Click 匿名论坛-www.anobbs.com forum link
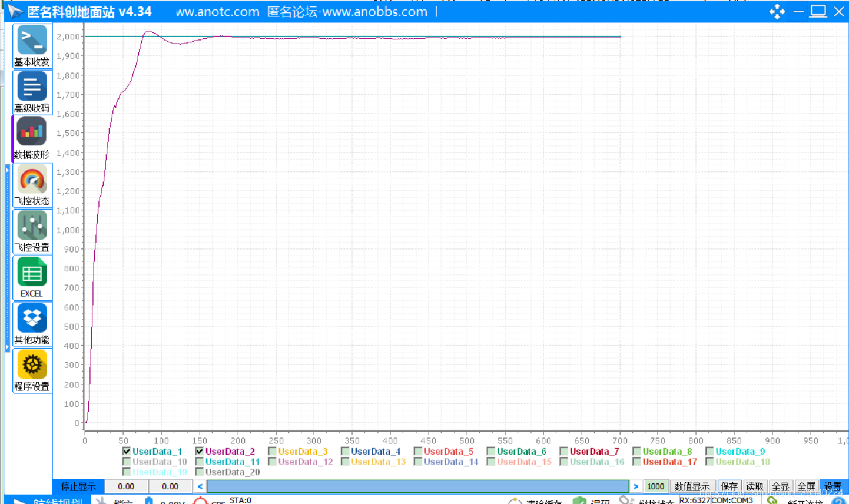This screenshot has width=849, height=504. [347, 12]
